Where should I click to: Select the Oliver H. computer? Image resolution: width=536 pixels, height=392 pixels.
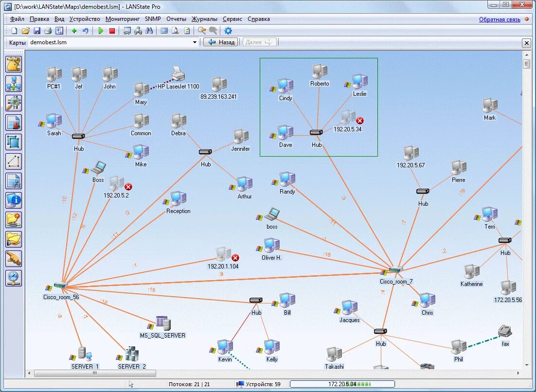(x=272, y=246)
